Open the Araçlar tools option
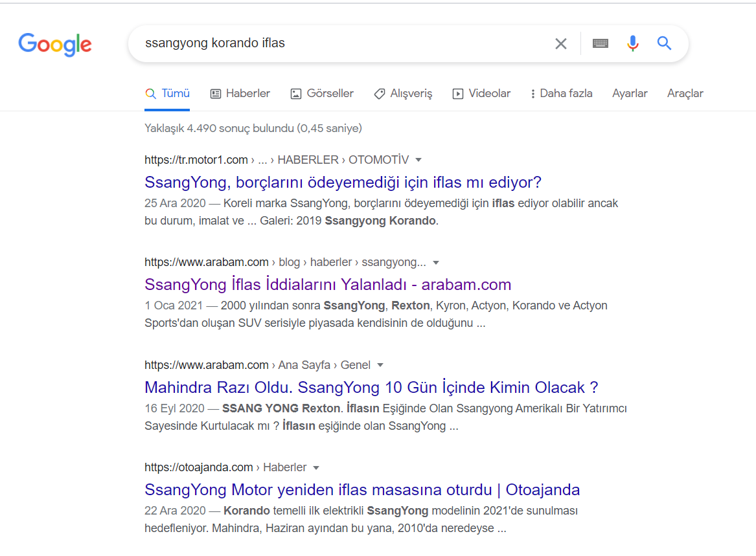 coord(685,93)
